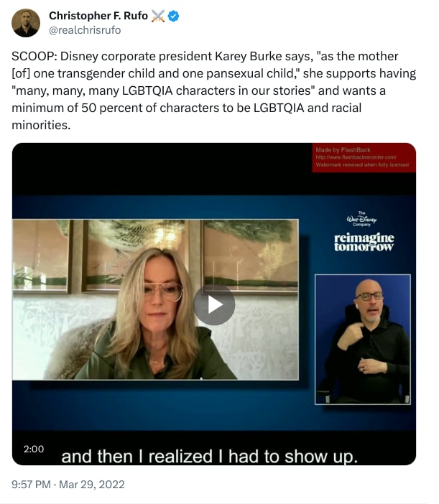439x504 pixels.
Task: Select the blonde speaker's webcam frame
Action: pos(155,299)
